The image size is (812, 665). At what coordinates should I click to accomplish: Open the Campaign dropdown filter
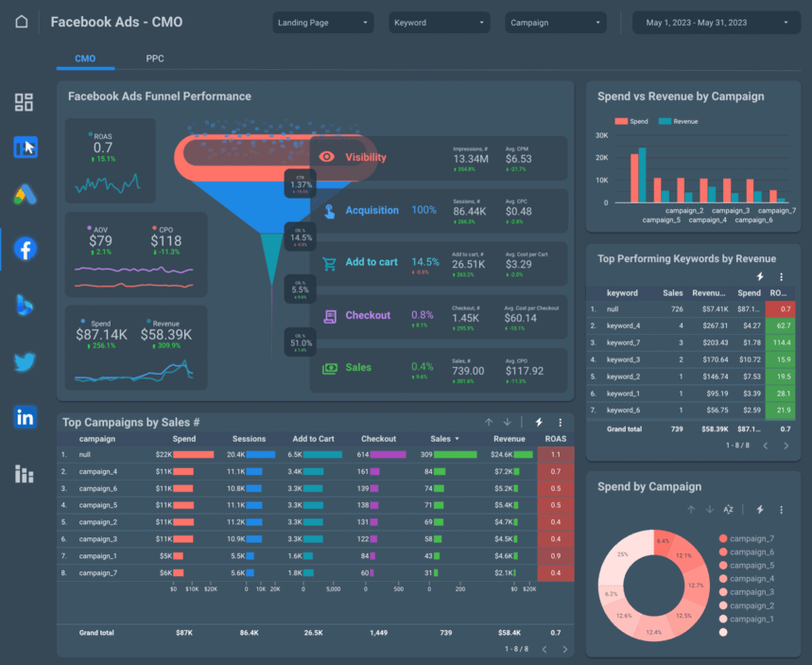(555, 23)
